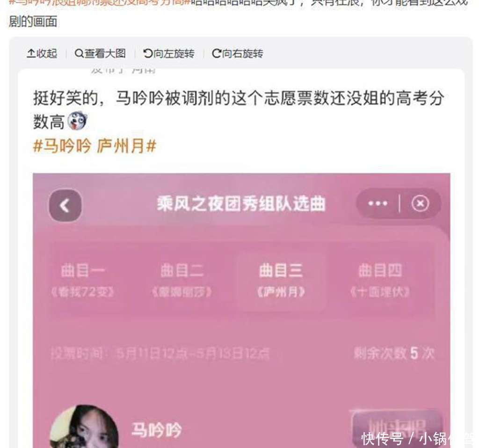Click the husky emoji after 数高
Screen dimensions: 479x448
click(x=78, y=121)
